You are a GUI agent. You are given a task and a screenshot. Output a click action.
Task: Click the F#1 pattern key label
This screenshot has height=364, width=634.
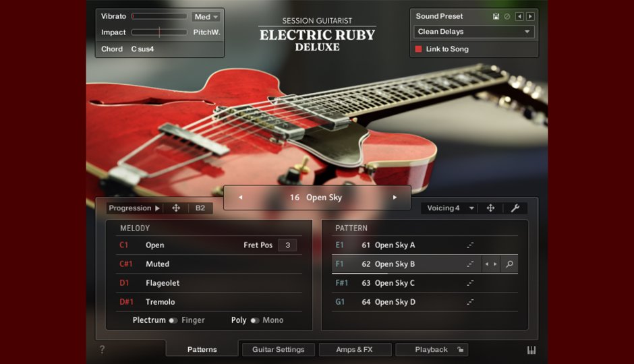(x=342, y=283)
